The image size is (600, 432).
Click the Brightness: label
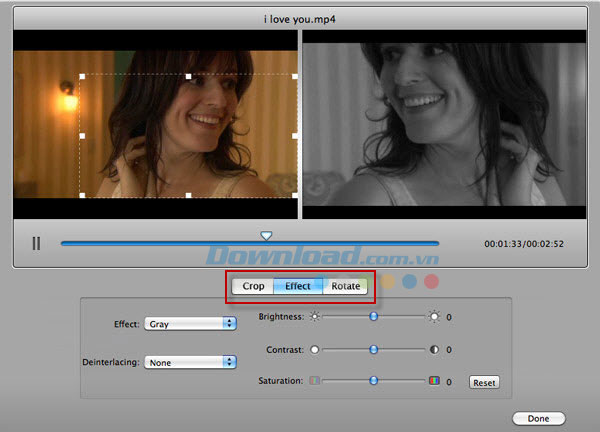(x=281, y=317)
